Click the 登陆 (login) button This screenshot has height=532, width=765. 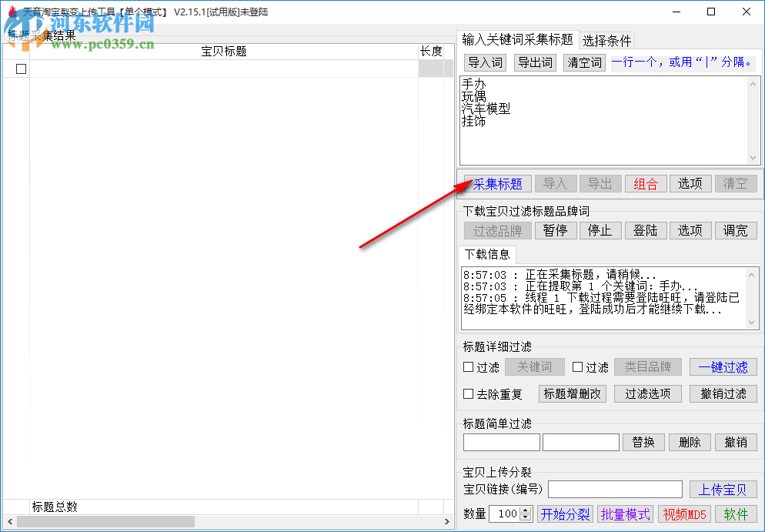646,230
